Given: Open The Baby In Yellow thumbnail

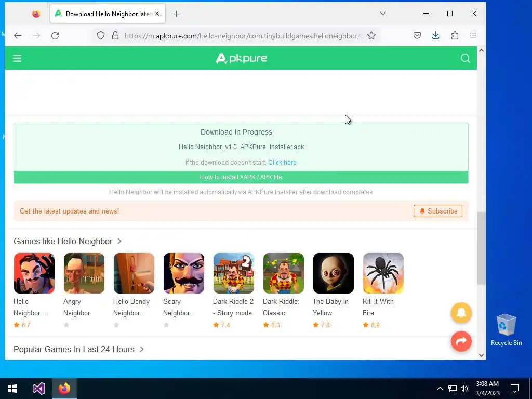Looking at the screenshot, I should tap(334, 273).
